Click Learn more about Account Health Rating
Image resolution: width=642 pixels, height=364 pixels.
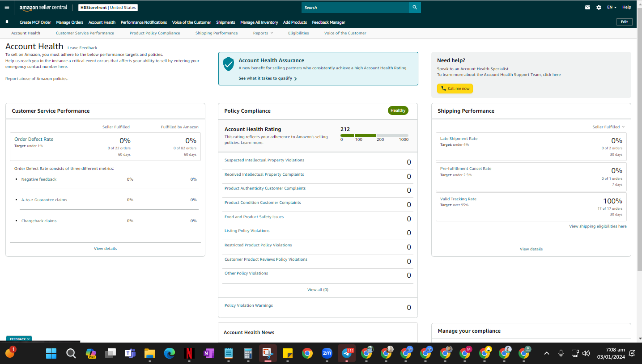(x=251, y=143)
